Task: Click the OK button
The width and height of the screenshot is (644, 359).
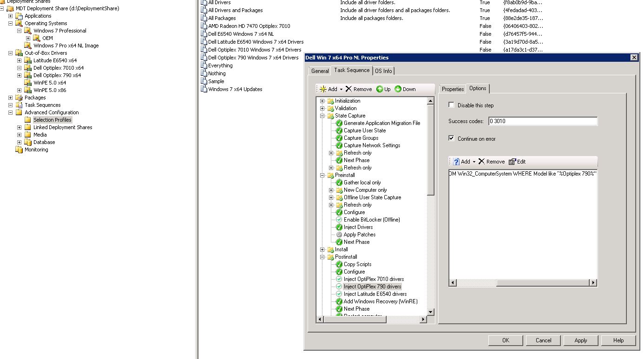Action: (506, 340)
